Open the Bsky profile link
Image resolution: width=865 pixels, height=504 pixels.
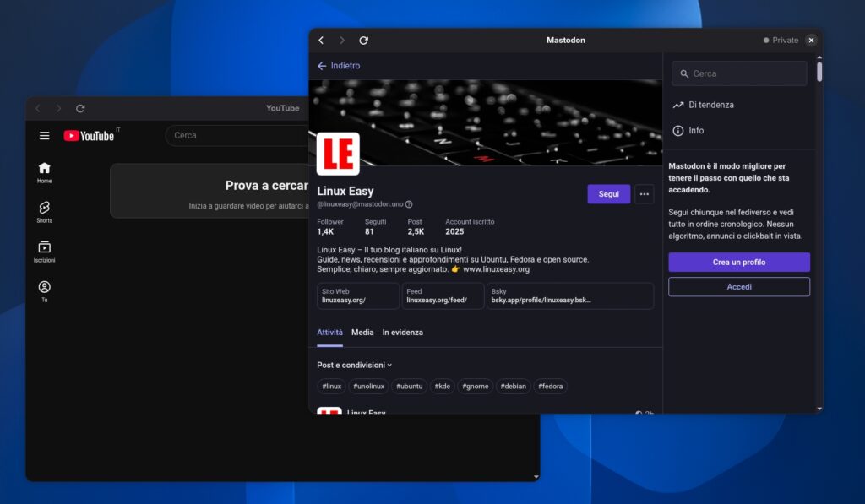pyautogui.click(x=570, y=295)
